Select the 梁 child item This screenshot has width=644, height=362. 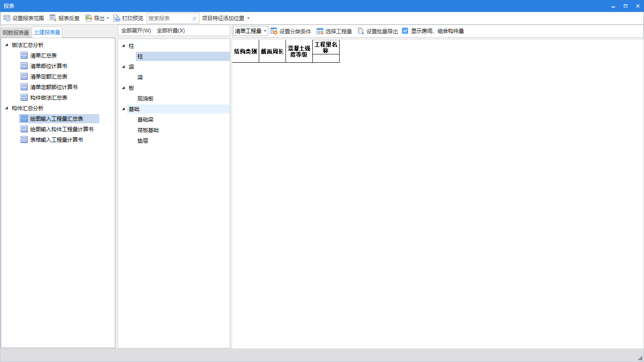pos(140,77)
